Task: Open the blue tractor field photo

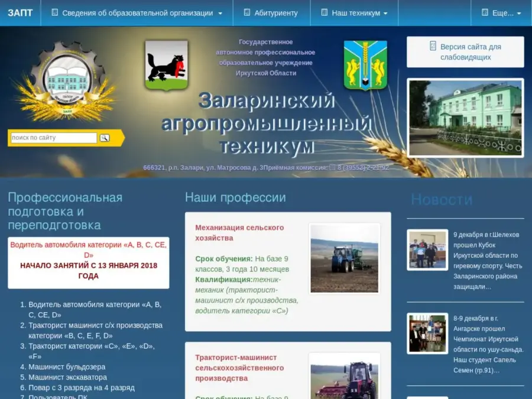Action: (x=345, y=258)
